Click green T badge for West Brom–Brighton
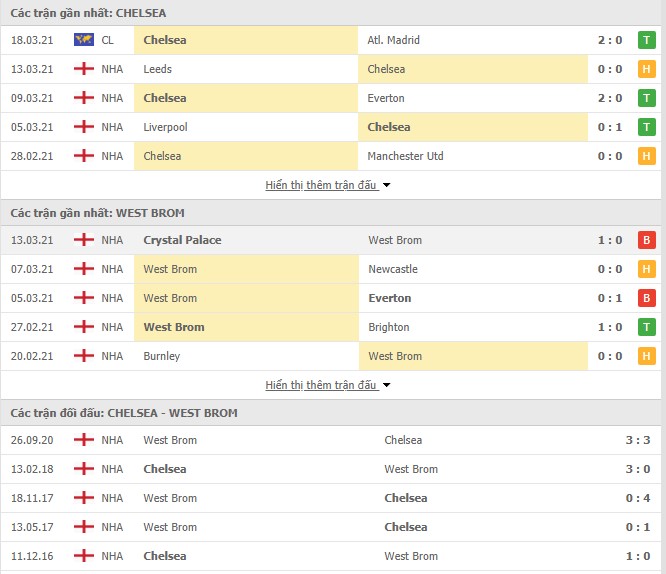The height and width of the screenshot is (574, 666). tap(646, 327)
